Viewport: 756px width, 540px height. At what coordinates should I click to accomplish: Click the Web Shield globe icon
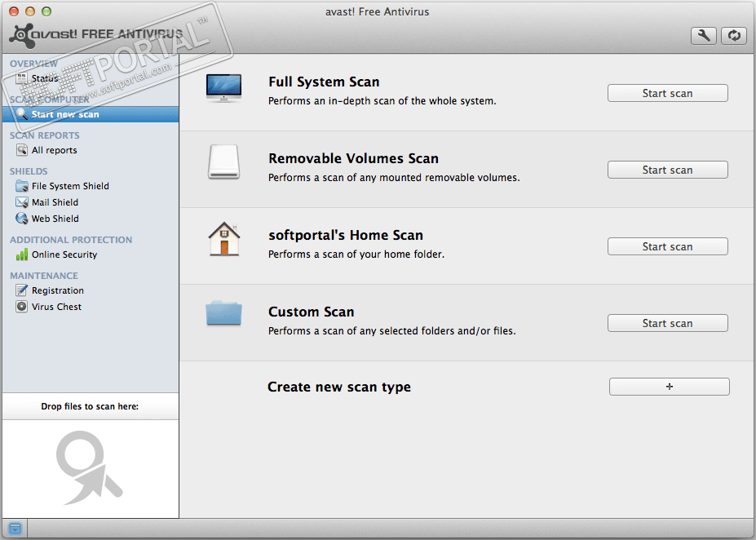(x=22, y=219)
